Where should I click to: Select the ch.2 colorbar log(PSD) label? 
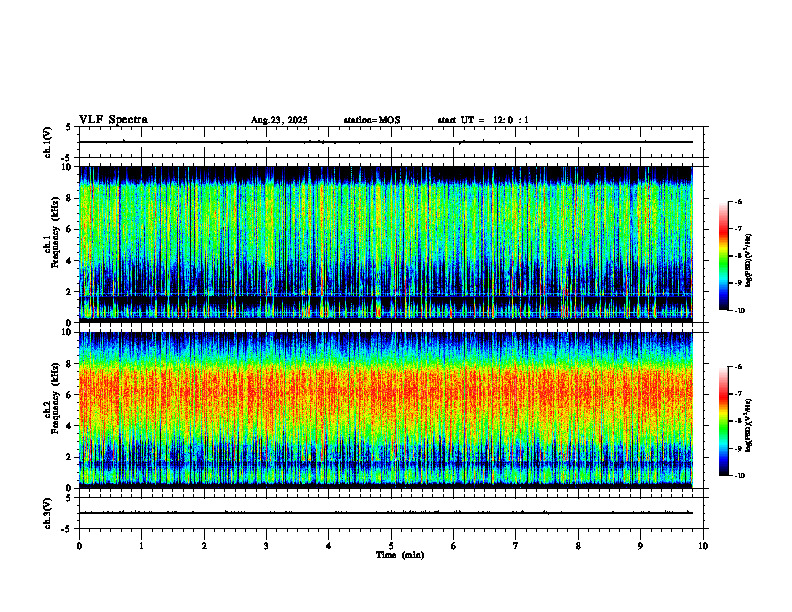pyautogui.click(x=749, y=426)
